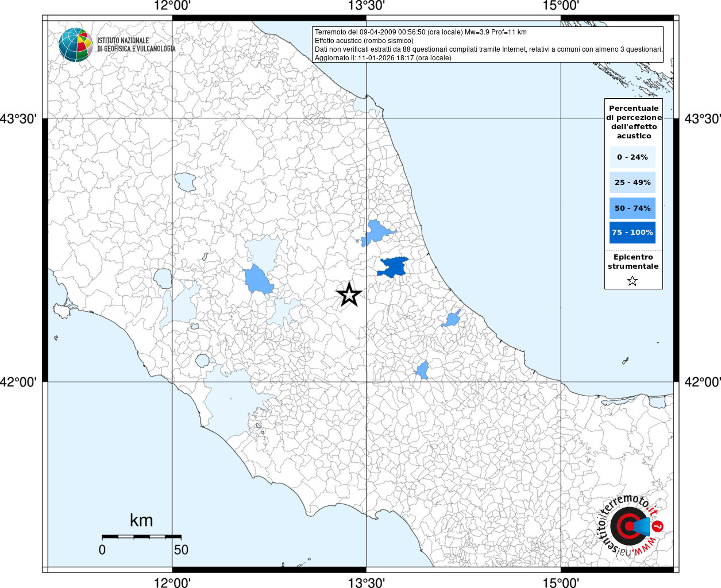Image resolution: width=721 pixels, height=588 pixels.
Task: Click the INGV globe logo
Action: coord(75,45)
